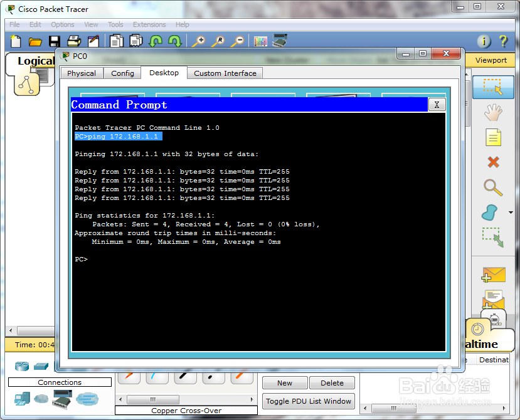
Task: Zoom out with the minus magnifier
Action: click(x=238, y=41)
